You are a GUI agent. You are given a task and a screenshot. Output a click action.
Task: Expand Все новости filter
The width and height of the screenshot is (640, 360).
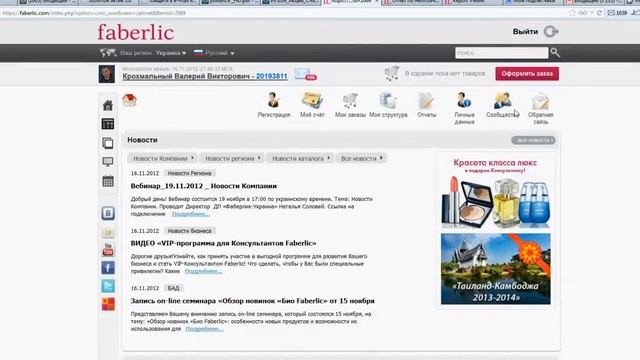pos(361,158)
